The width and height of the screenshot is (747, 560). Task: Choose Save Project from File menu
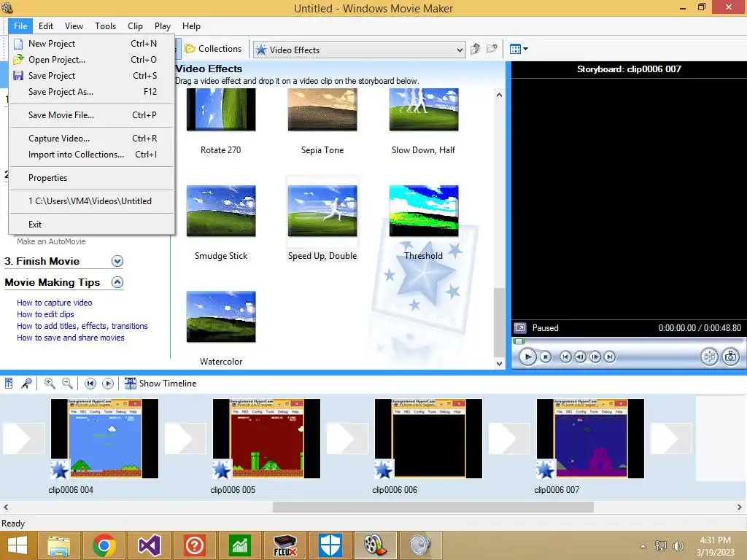91,76
